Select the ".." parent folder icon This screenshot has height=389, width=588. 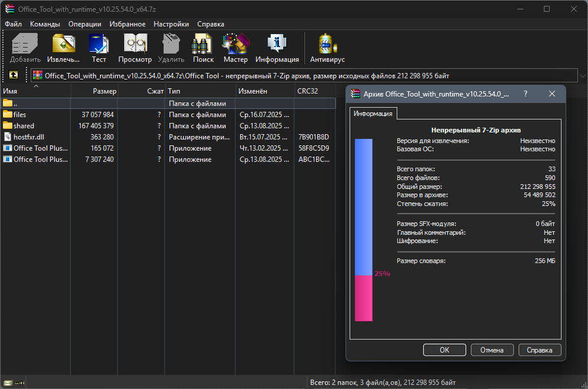click(x=8, y=103)
